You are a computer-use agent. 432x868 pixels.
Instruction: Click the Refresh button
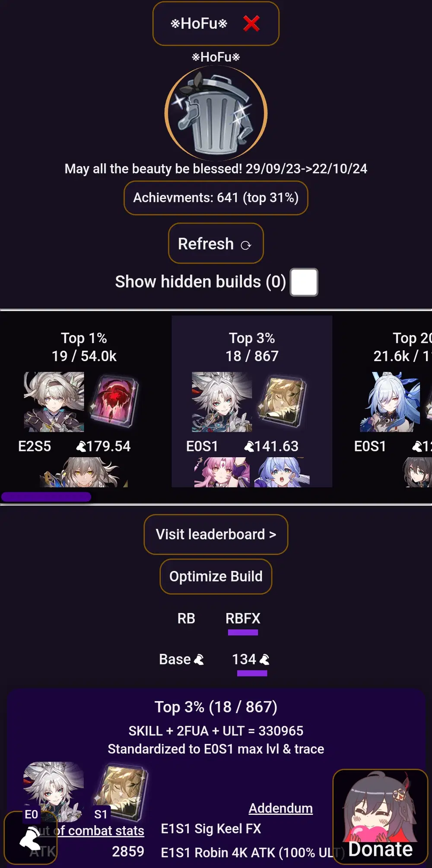(216, 243)
